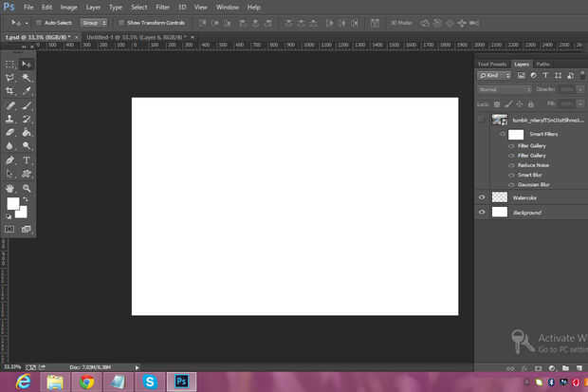Open the Group auto-select dropdown

point(93,21)
